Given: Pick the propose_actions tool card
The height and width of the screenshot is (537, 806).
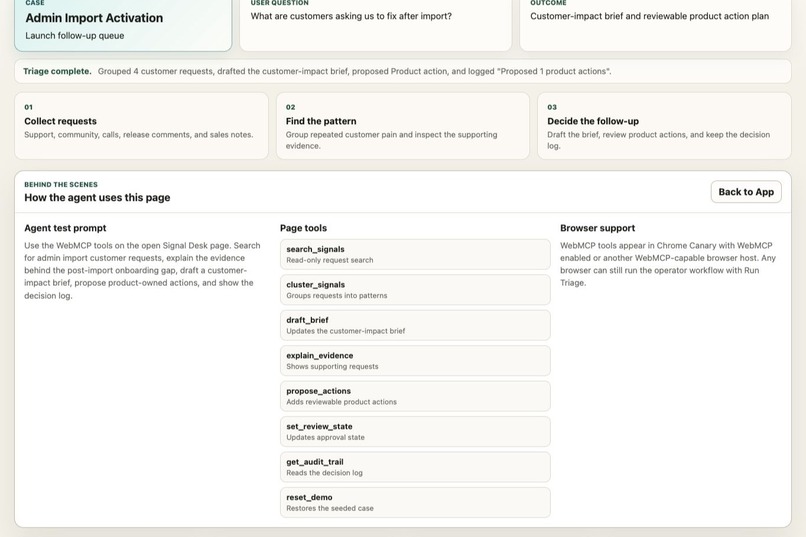Looking at the screenshot, I should coord(415,396).
